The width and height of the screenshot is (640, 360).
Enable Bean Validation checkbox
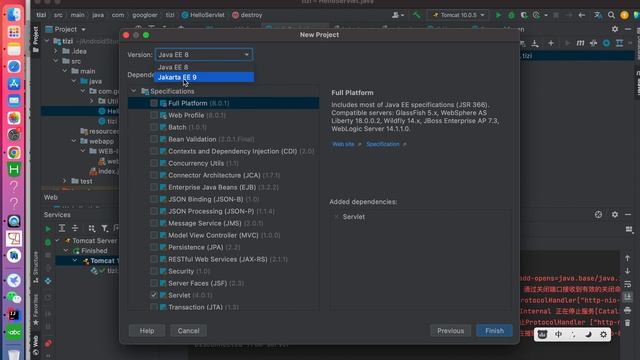(x=153, y=139)
